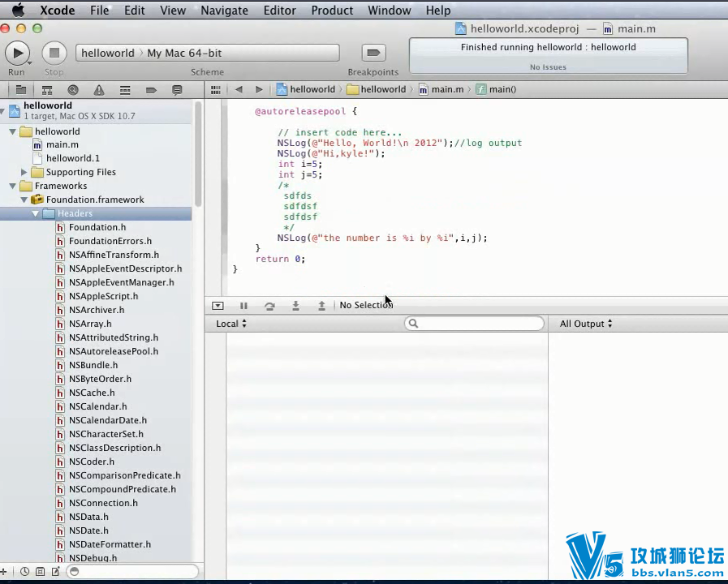Open the Editor menu
Viewport: 728px width, 584px height.
[x=279, y=11]
